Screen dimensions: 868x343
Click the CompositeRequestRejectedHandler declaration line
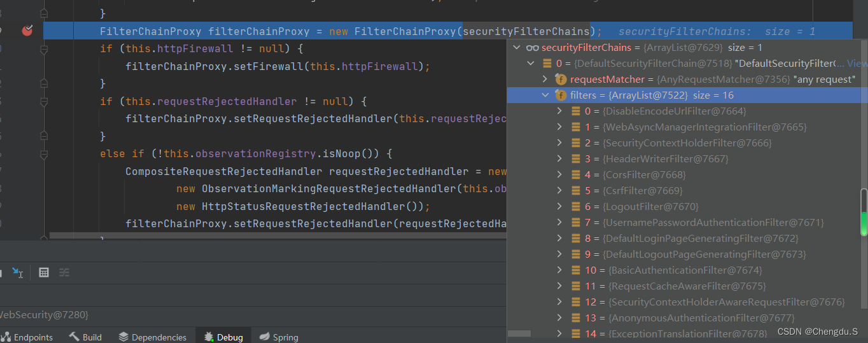[x=316, y=171]
